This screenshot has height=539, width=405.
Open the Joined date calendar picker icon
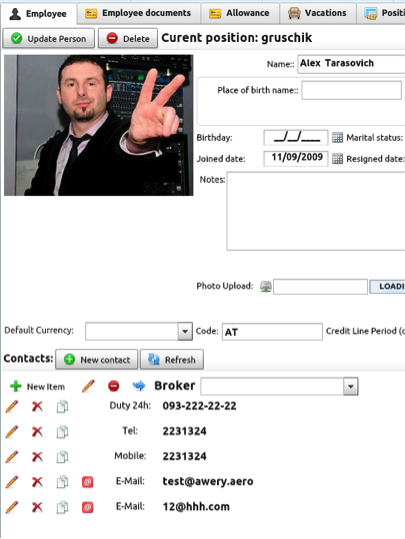click(337, 159)
